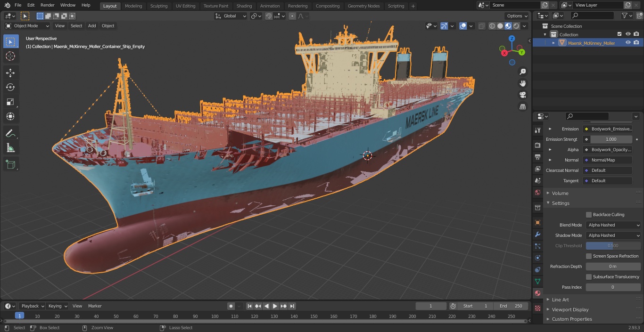Open Global transform orientation dropdown

pyautogui.click(x=231, y=16)
